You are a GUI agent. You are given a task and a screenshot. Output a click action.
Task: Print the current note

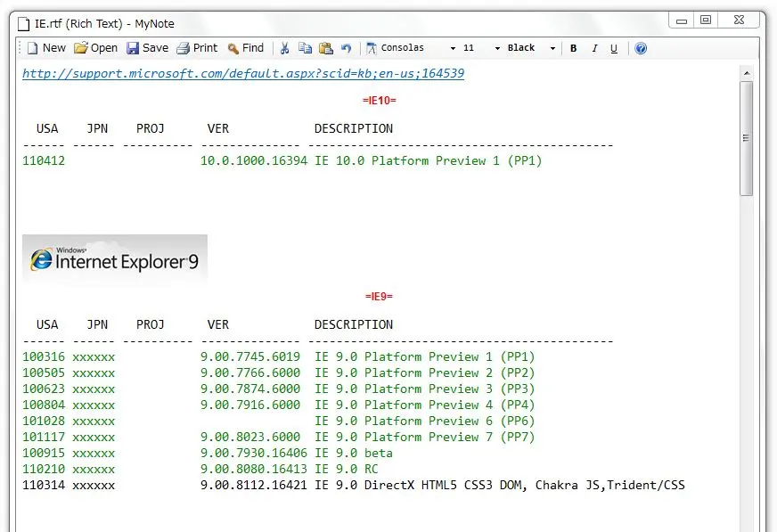(197, 48)
